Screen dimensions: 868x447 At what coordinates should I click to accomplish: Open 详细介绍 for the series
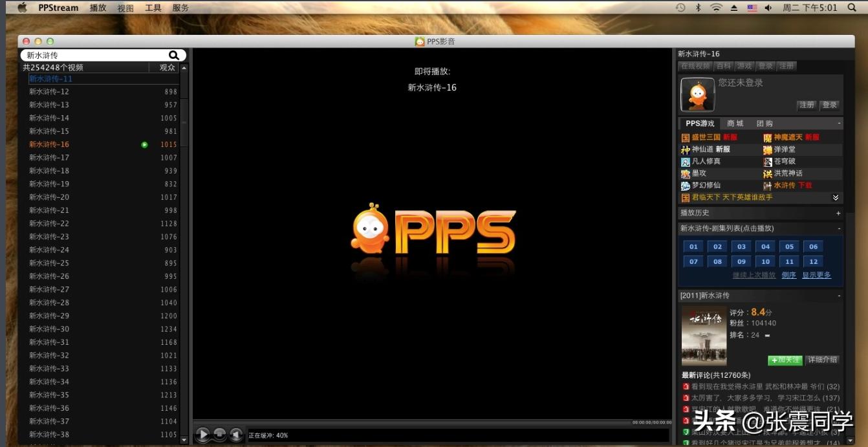pos(822,360)
